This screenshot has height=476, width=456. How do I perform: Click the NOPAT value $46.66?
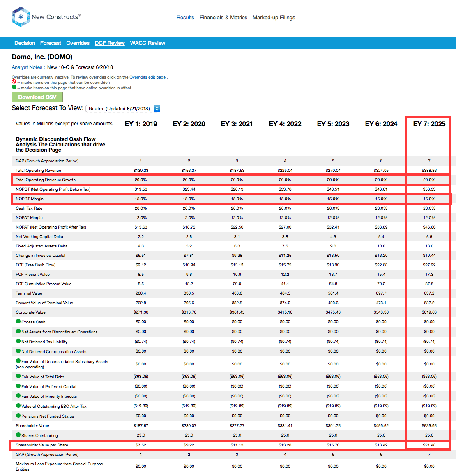pyautogui.click(x=429, y=227)
